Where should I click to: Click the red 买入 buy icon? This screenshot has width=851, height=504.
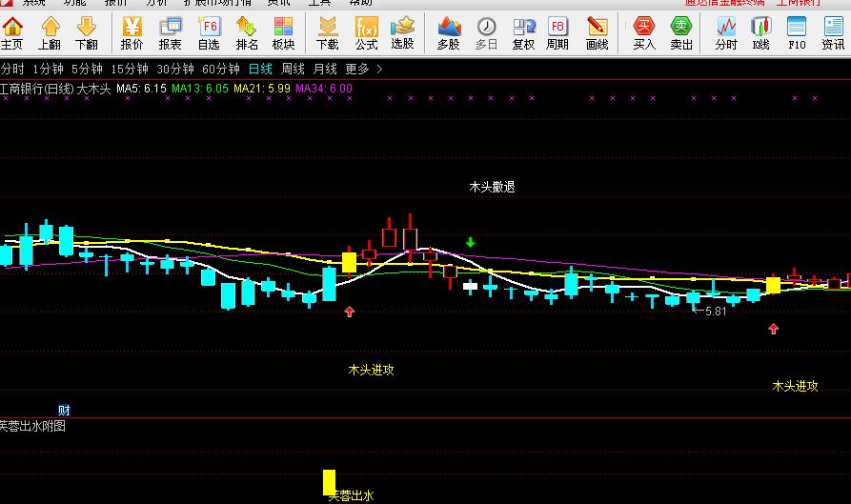[644, 33]
